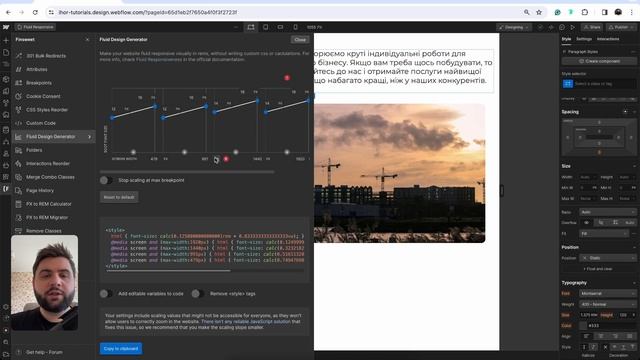
Task: Open the Fit dropdown set to Fill
Action: coord(604,233)
